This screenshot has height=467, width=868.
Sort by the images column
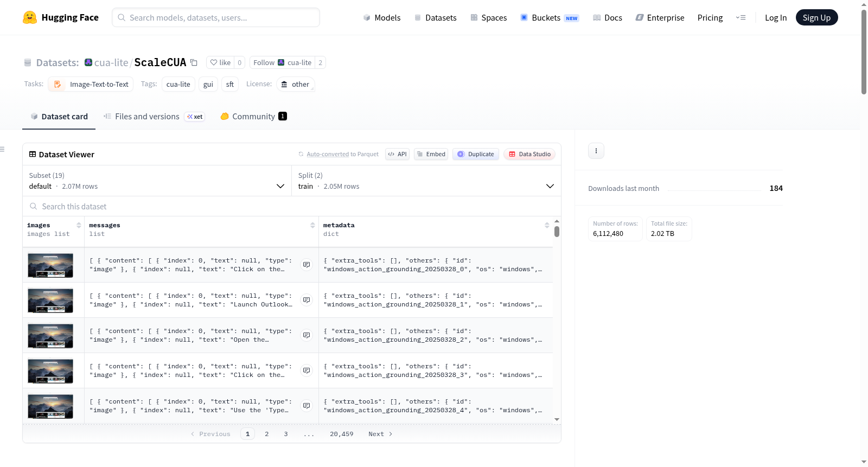pos(79,225)
